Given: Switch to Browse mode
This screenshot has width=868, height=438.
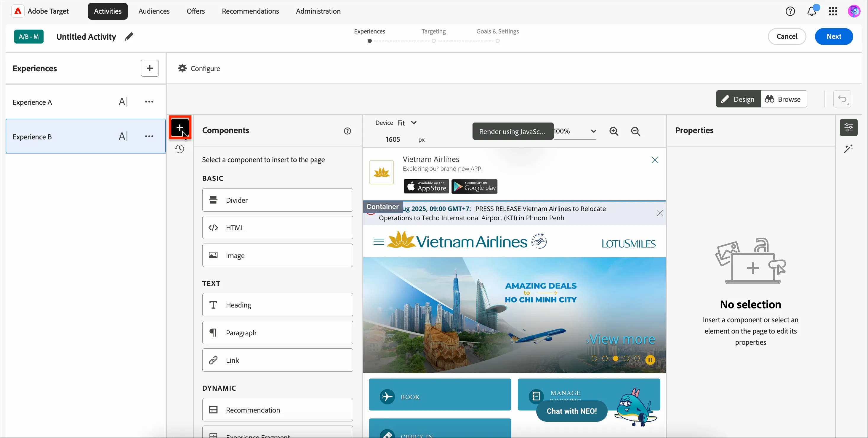Looking at the screenshot, I should click(784, 99).
